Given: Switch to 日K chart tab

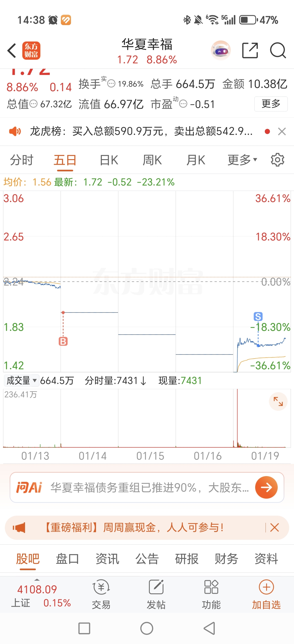Looking at the screenshot, I should click(x=109, y=160).
